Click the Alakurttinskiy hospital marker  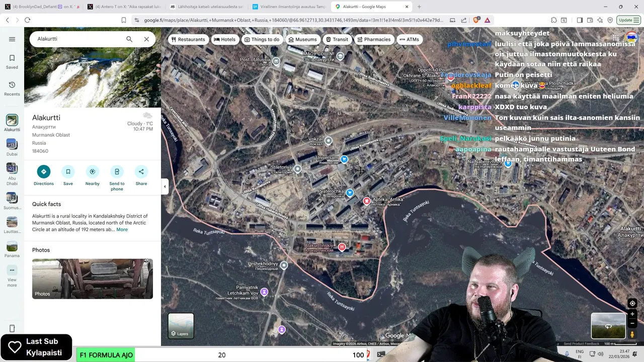click(342, 247)
